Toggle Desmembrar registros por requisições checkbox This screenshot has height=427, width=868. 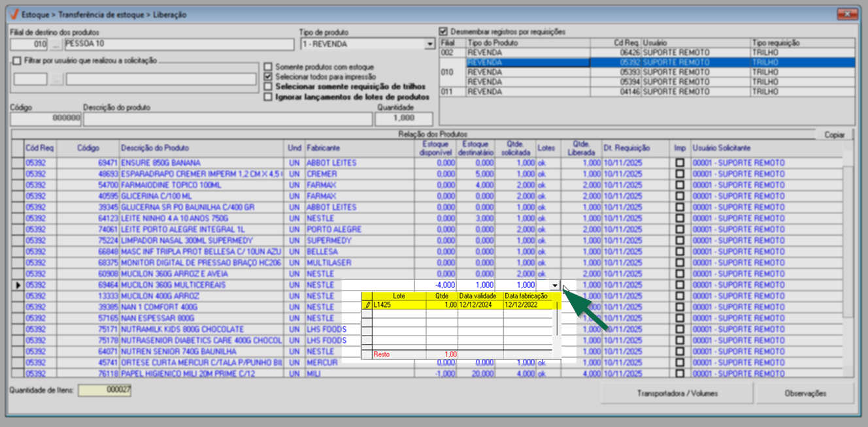(444, 31)
